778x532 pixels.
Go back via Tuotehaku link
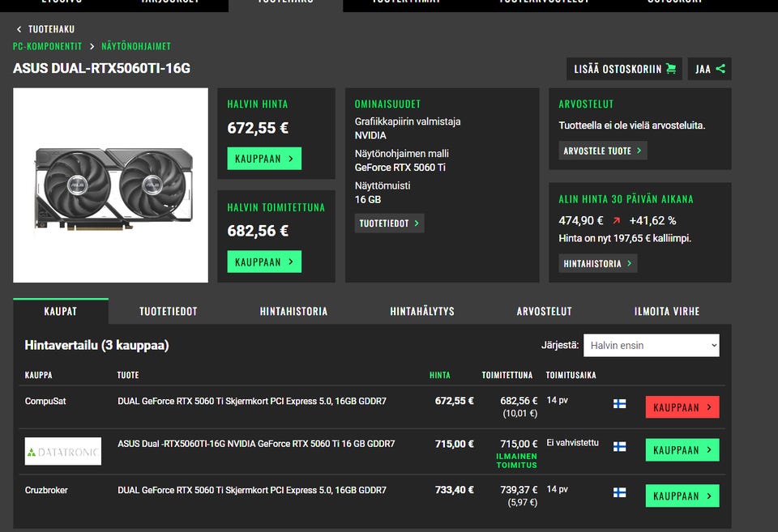coord(52,29)
